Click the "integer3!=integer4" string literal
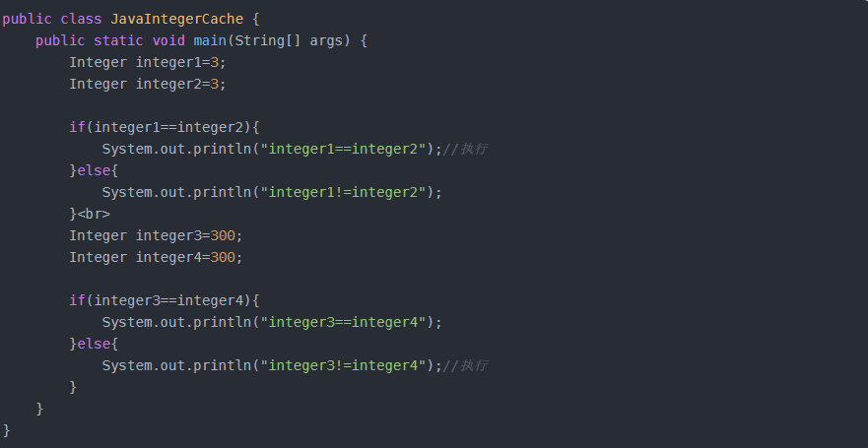 (343, 365)
